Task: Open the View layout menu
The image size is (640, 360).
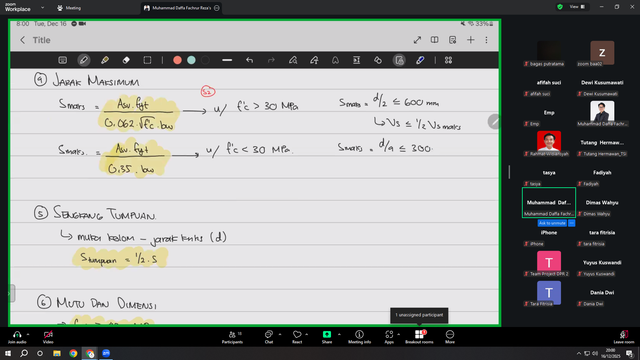Action: (x=577, y=7)
